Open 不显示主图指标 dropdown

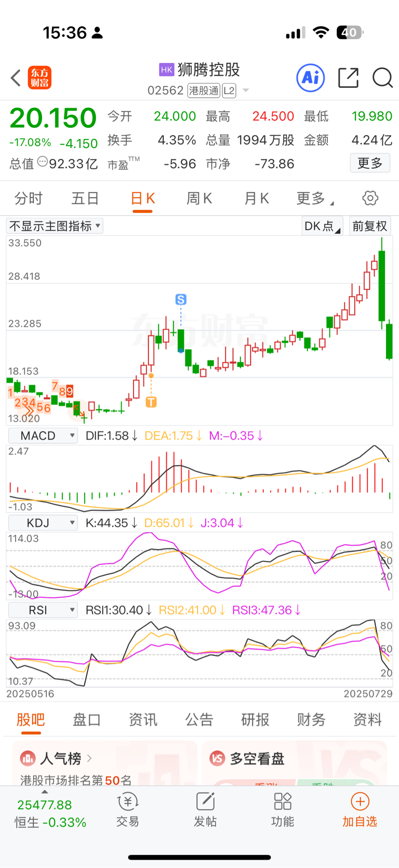pyautogui.click(x=55, y=226)
